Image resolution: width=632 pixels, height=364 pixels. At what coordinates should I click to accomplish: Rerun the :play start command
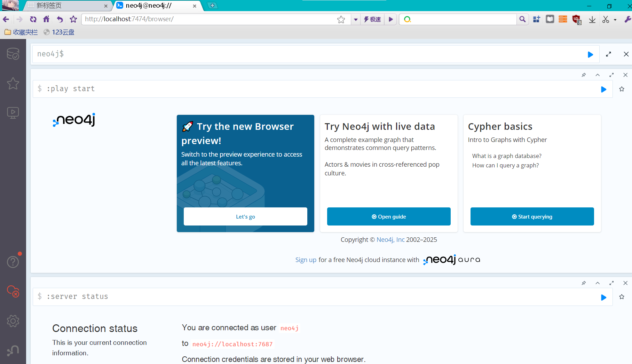click(x=603, y=89)
